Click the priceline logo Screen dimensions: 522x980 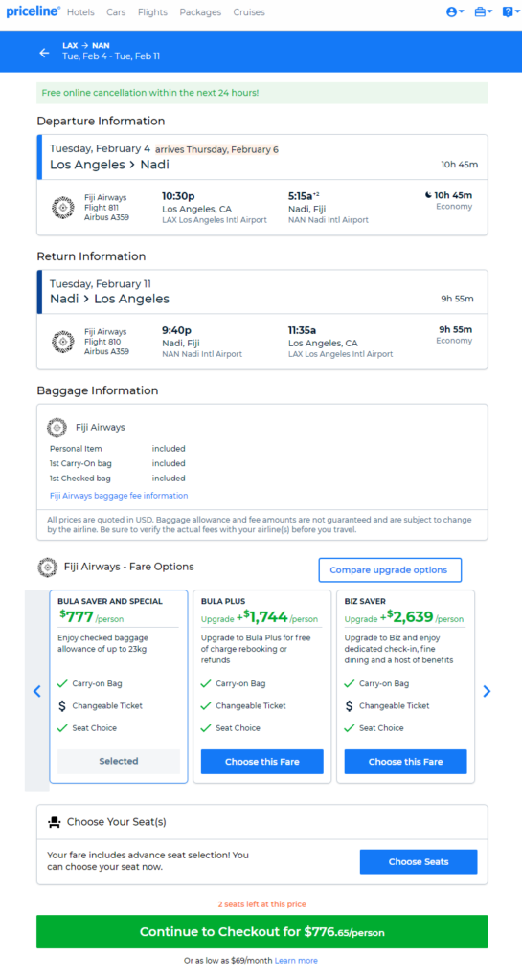point(34,11)
